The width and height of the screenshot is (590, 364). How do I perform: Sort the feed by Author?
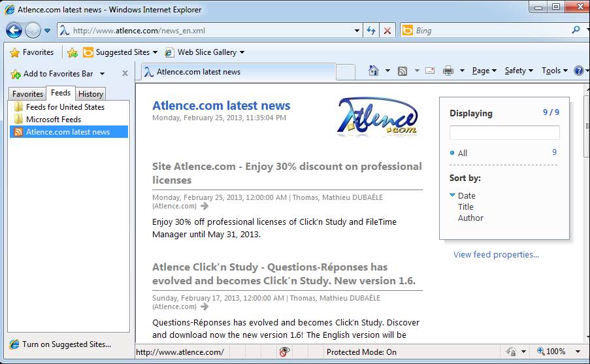[470, 218]
